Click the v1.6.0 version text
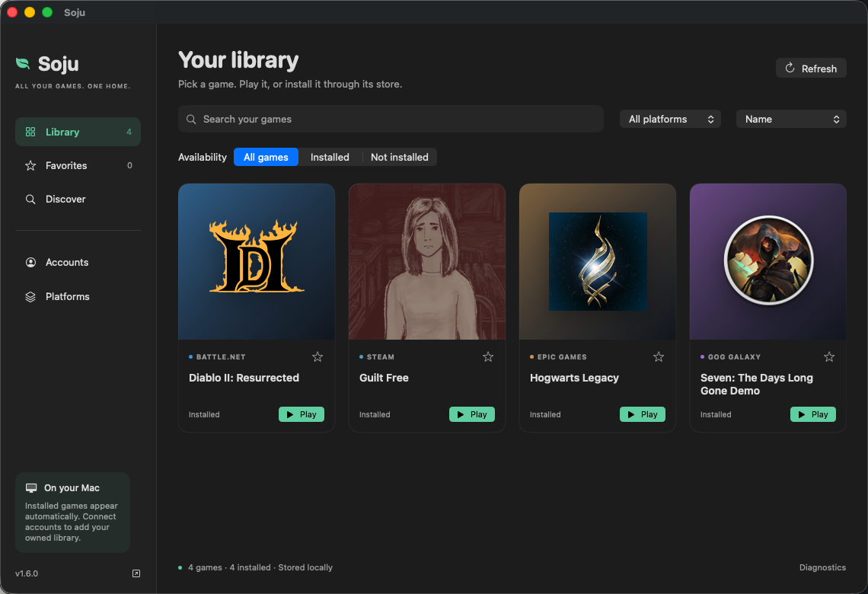Viewport: 868px width, 594px height. 27,573
